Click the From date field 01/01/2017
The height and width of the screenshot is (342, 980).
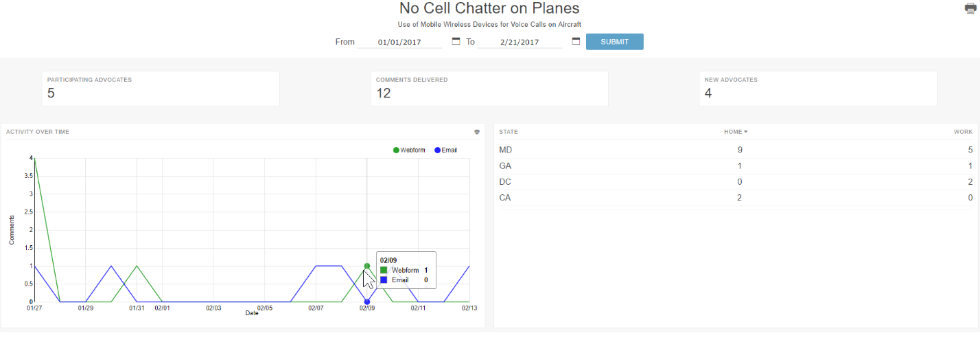click(x=399, y=43)
